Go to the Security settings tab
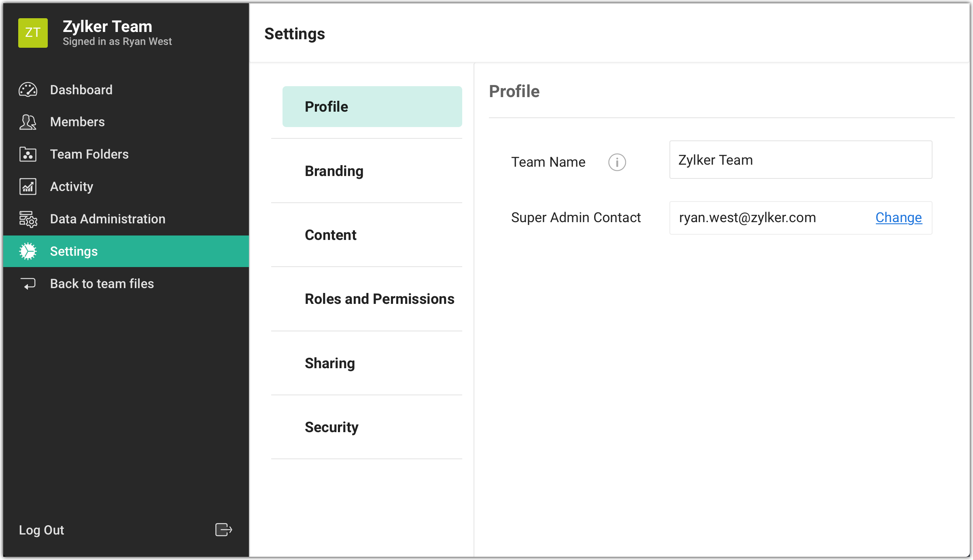 pos(331,427)
